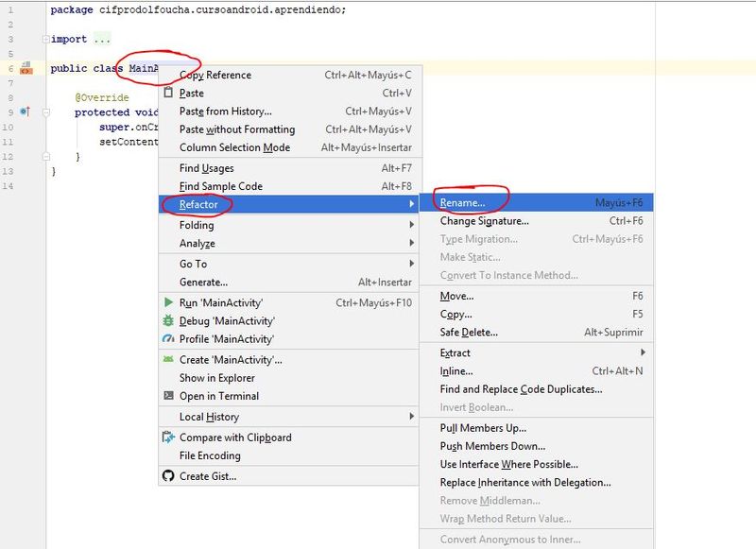Viewport: 756px width, 549px height.
Task: Click the Profile 'MainActivity' gauge icon
Action: (168, 339)
